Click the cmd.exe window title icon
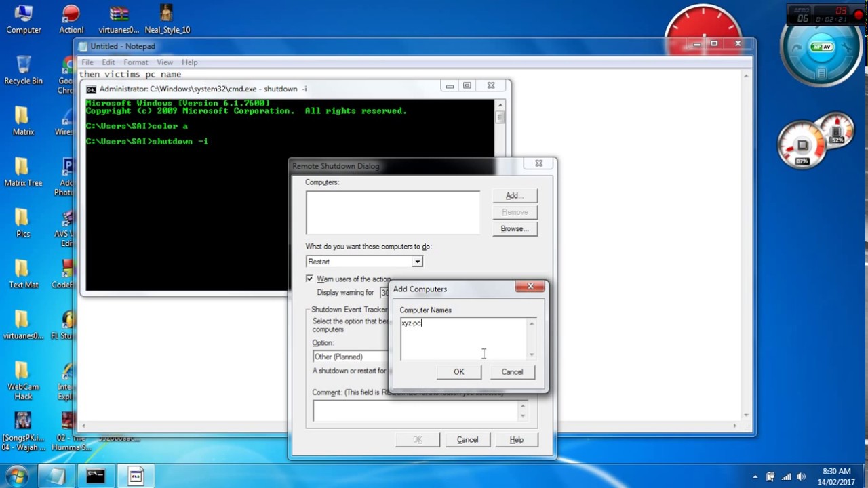Image resolution: width=868 pixels, height=488 pixels. coord(91,89)
